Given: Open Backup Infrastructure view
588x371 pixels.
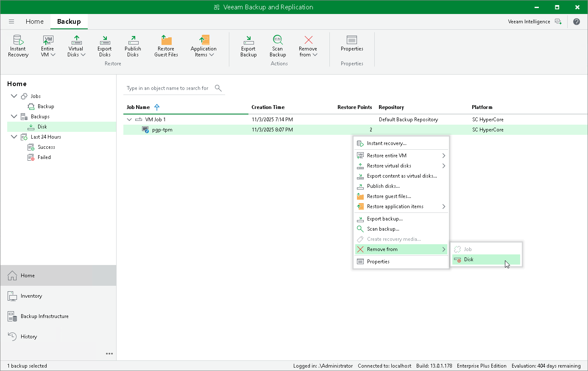Looking at the screenshot, I should click(x=45, y=316).
